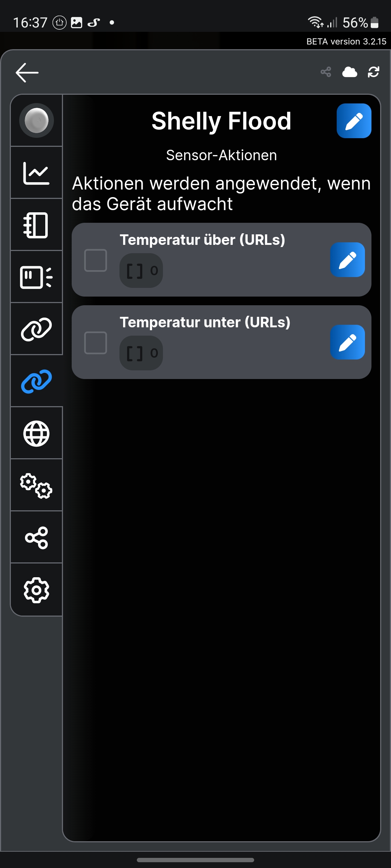Open the Shelly Flood device overview tab
This screenshot has width=391, height=868.
pos(36,120)
